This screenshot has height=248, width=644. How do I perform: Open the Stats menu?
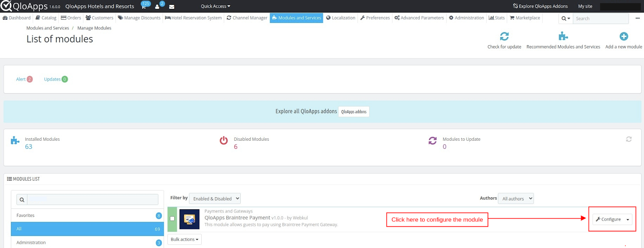click(x=497, y=18)
